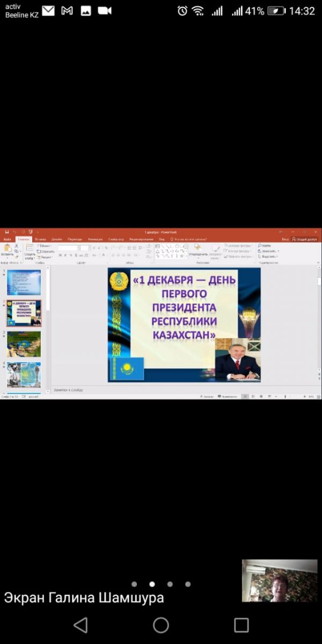Click the Reset (Сбросить) slide button

pyautogui.click(x=46, y=251)
